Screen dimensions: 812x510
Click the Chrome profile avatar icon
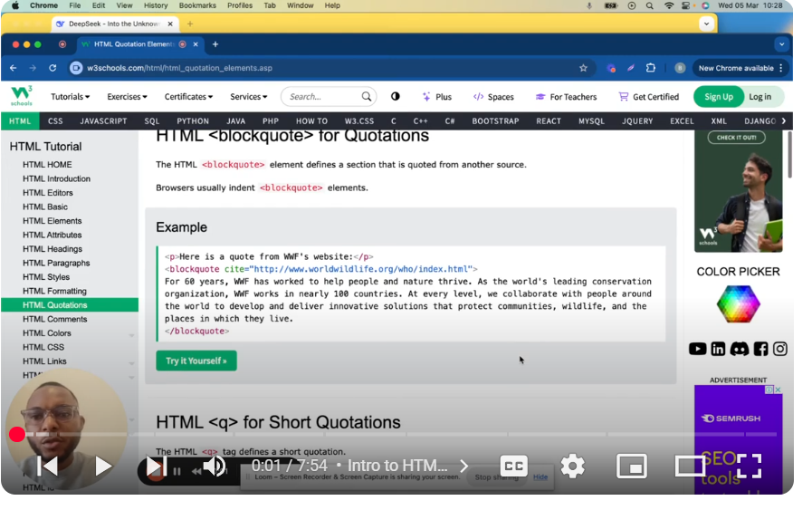coord(680,68)
